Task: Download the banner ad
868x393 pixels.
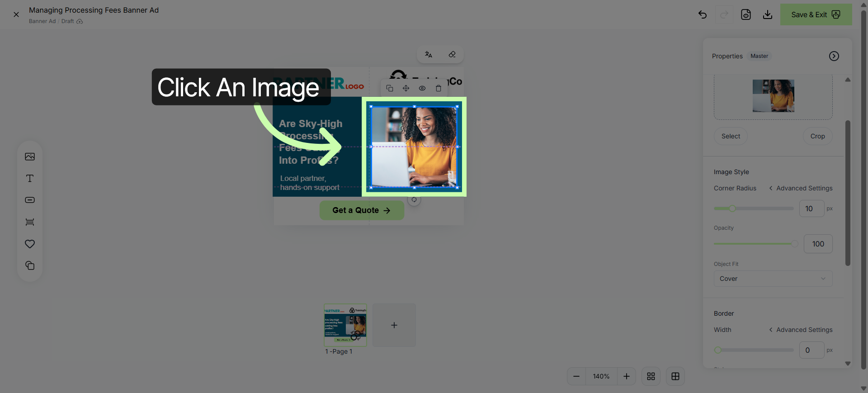Action: 768,14
